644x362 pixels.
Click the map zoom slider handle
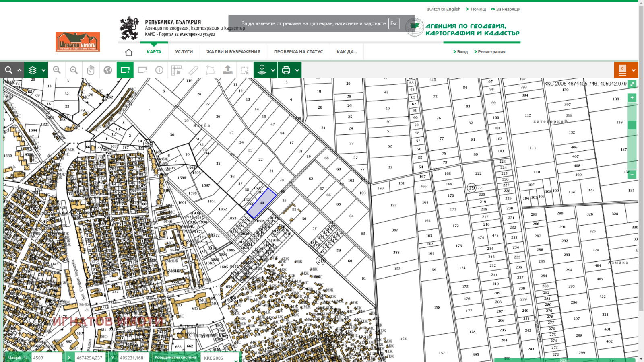click(x=632, y=125)
